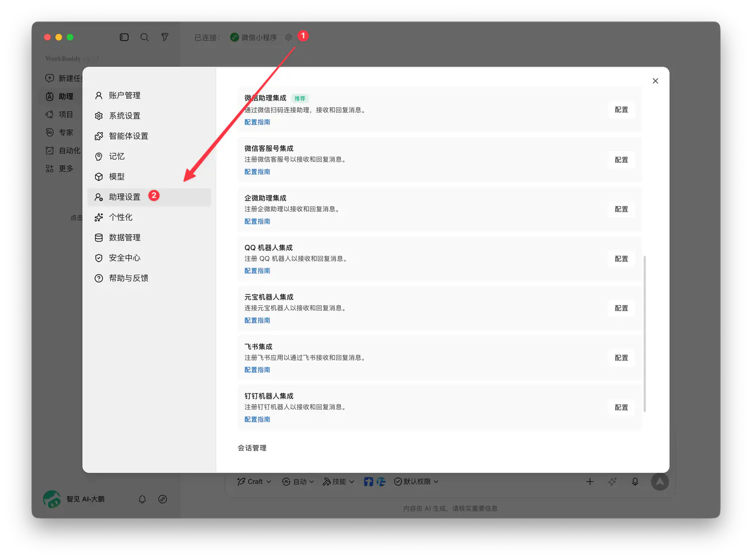752x560 pixels.
Task: Select 更多 in main window sidebar
Action: pos(60,168)
